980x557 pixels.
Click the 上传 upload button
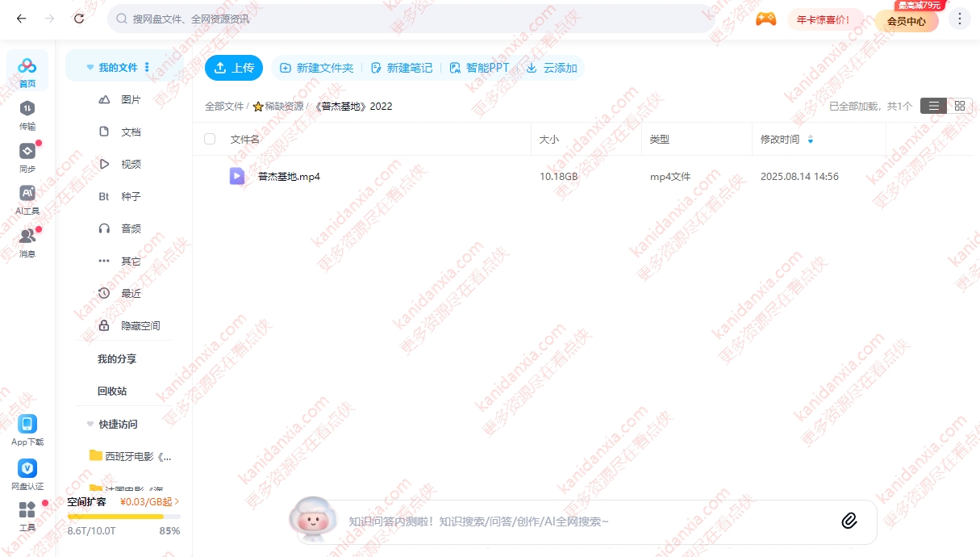(234, 68)
